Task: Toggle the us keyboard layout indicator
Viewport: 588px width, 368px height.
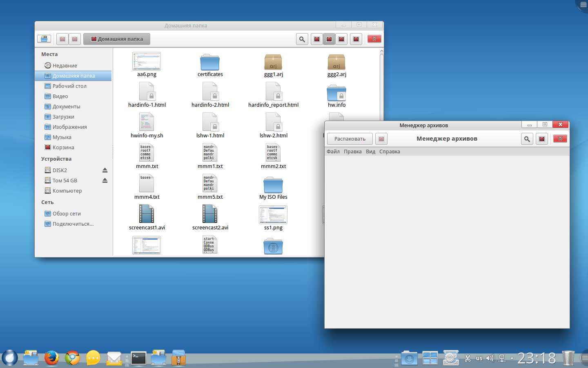Action: (x=479, y=358)
